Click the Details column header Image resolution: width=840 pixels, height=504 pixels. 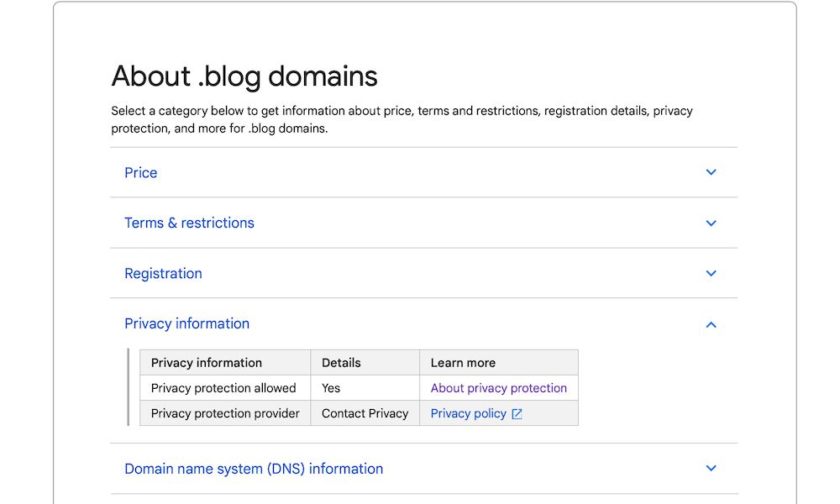pyautogui.click(x=339, y=362)
